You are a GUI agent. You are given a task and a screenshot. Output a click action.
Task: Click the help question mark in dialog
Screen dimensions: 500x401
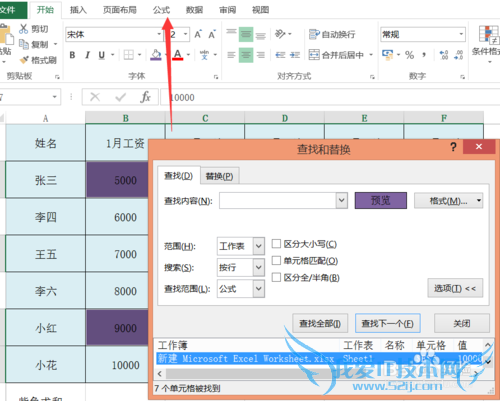(453, 146)
